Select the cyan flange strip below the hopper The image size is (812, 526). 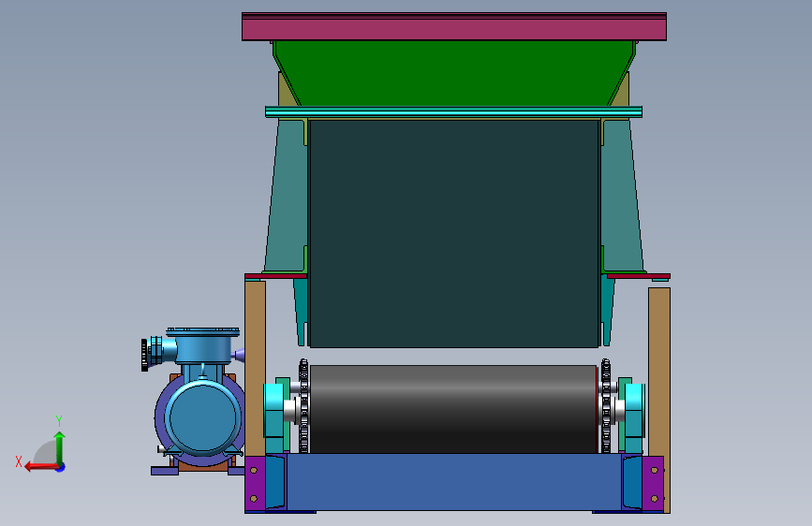click(x=453, y=111)
